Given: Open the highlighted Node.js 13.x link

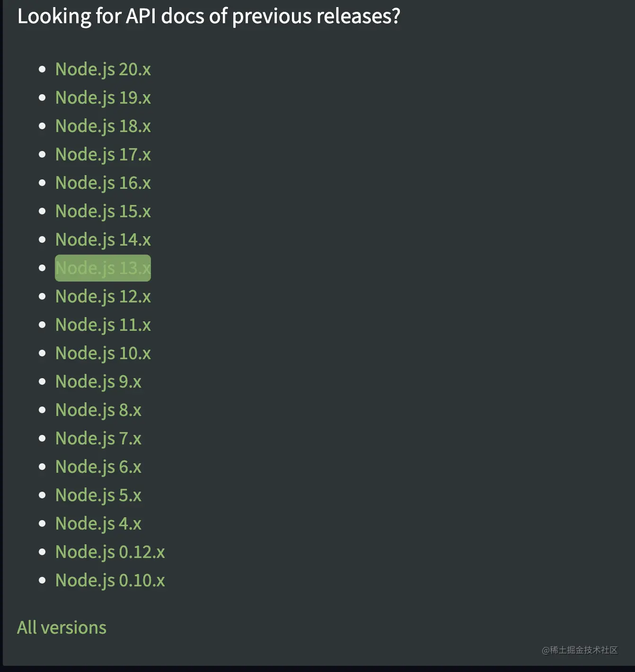Looking at the screenshot, I should [103, 268].
